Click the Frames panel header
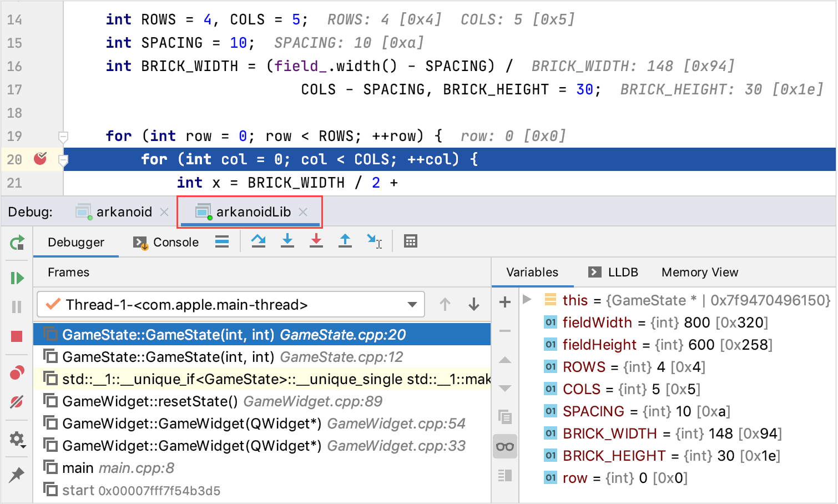 tap(68, 273)
